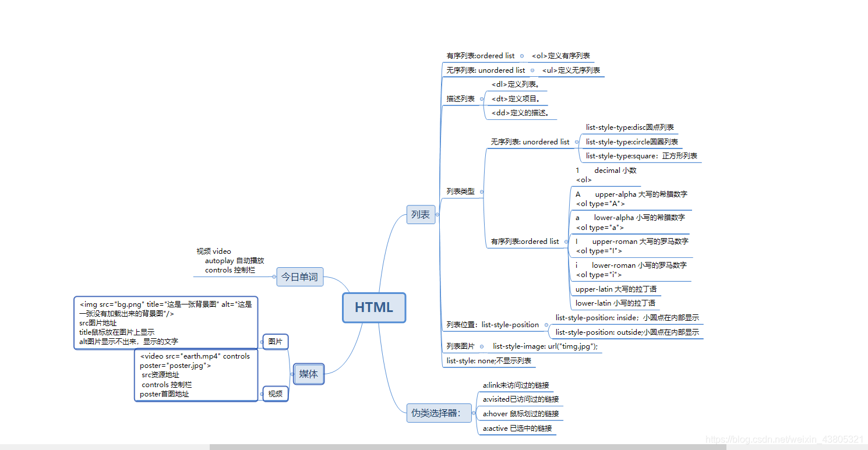This screenshot has width=868, height=450.
Task: Collapse the 媒体 branch circle toggle
Action: [x=292, y=374]
